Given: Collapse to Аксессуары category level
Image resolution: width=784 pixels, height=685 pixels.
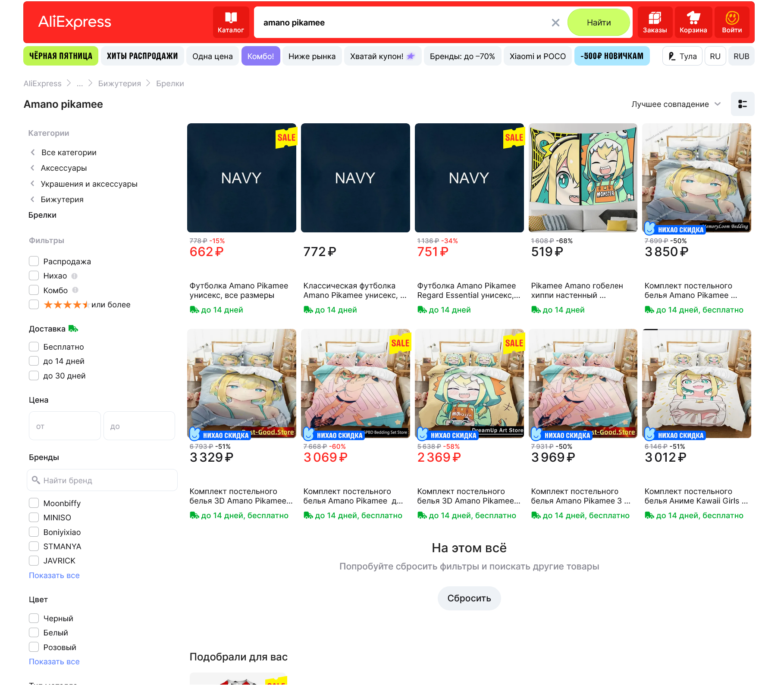Looking at the screenshot, I should coord(64,168).
